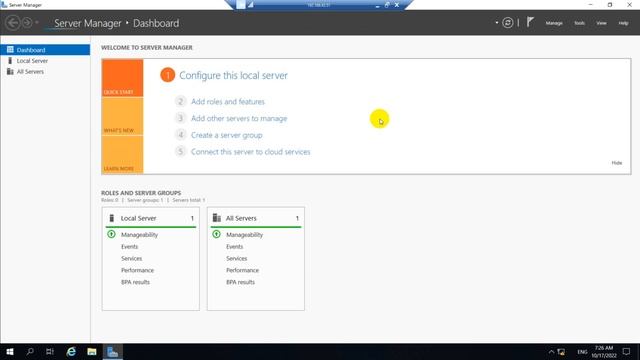Open the Manage menu
Screen dimensions: 640x360
click(x=554, y=23)
